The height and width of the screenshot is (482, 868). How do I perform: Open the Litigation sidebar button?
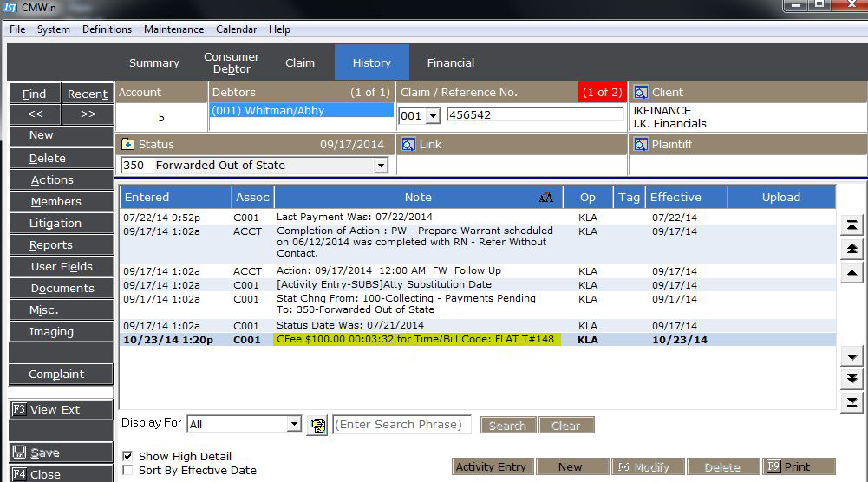point(61,223)
